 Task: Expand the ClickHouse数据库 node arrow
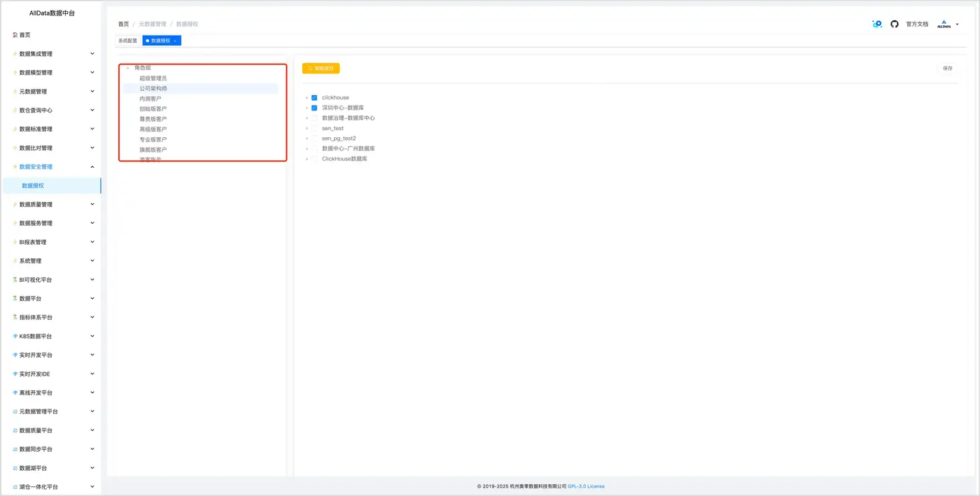(x=307, y=159)
